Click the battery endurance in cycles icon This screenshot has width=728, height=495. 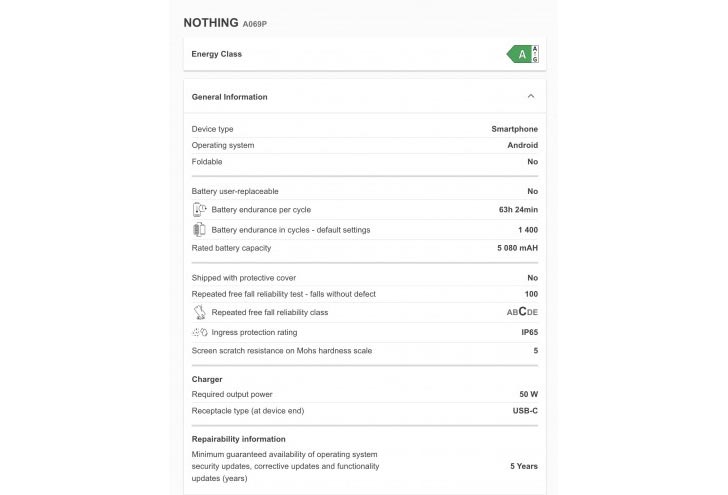pyautogui.click(x=198, y=230)
